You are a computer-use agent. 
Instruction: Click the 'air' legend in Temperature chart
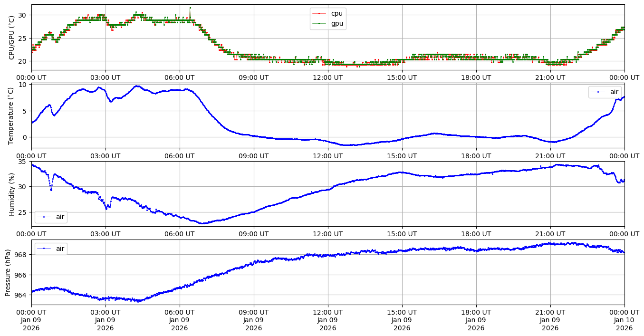pyautogui.click(x=605, y=92)
